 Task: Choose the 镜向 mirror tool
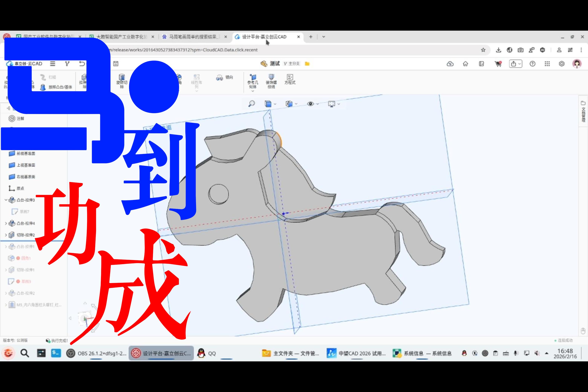pos(224,77)
